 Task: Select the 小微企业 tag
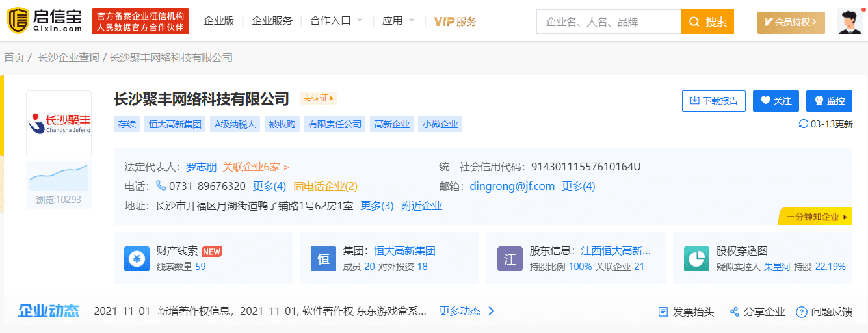(440, 124)
